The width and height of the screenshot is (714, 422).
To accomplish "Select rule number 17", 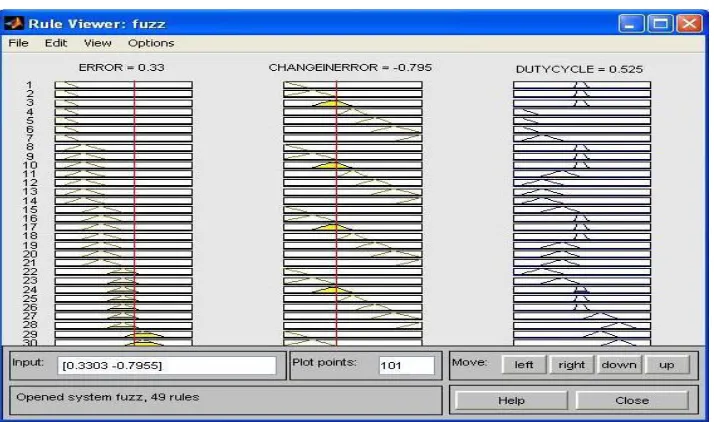I will (x=30, y=227).
